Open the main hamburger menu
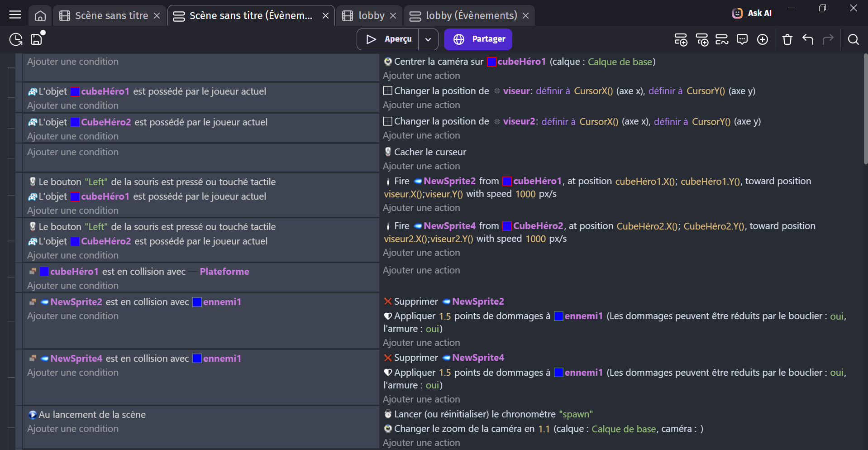Screen dimensions: 868x450 (15, 15)
